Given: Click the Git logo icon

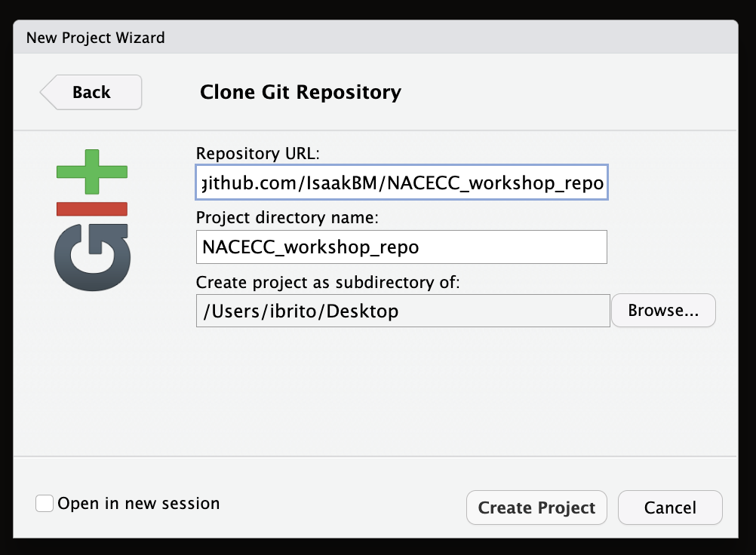Looking at the screenshot, I should point(93,219).
